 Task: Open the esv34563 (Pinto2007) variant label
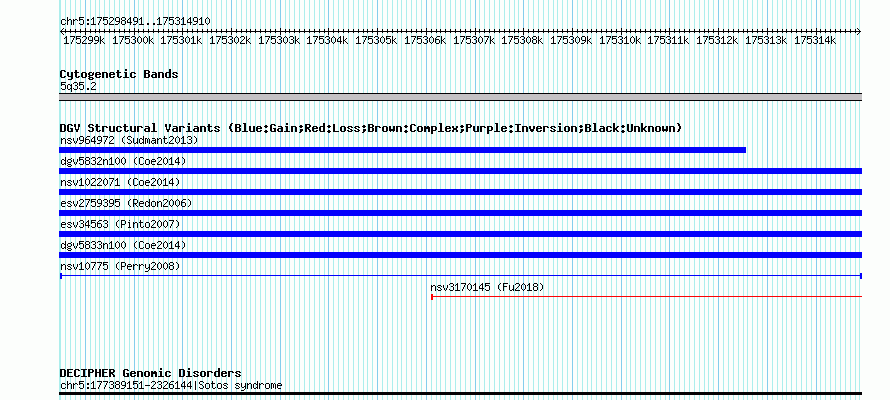point(120,224)
